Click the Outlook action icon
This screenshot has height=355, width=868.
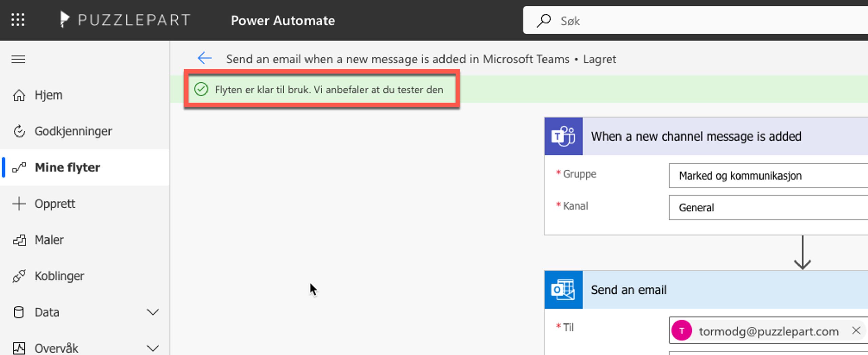point(564,290)
